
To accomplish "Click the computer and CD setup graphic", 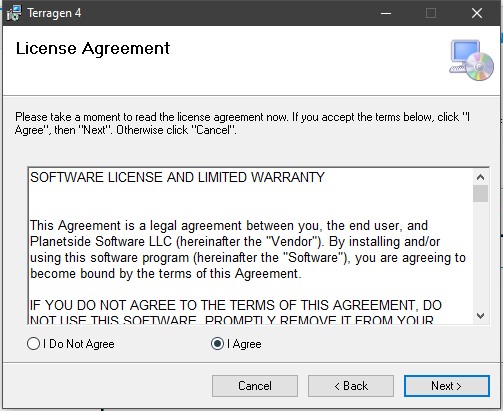I will click(472, 60).
